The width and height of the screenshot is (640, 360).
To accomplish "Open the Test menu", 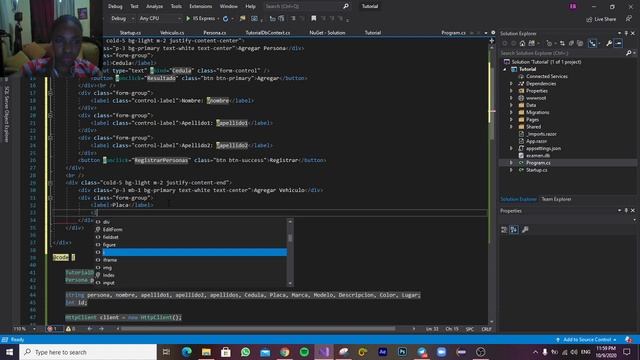I will pyautogui.click(x=134, y=6).
